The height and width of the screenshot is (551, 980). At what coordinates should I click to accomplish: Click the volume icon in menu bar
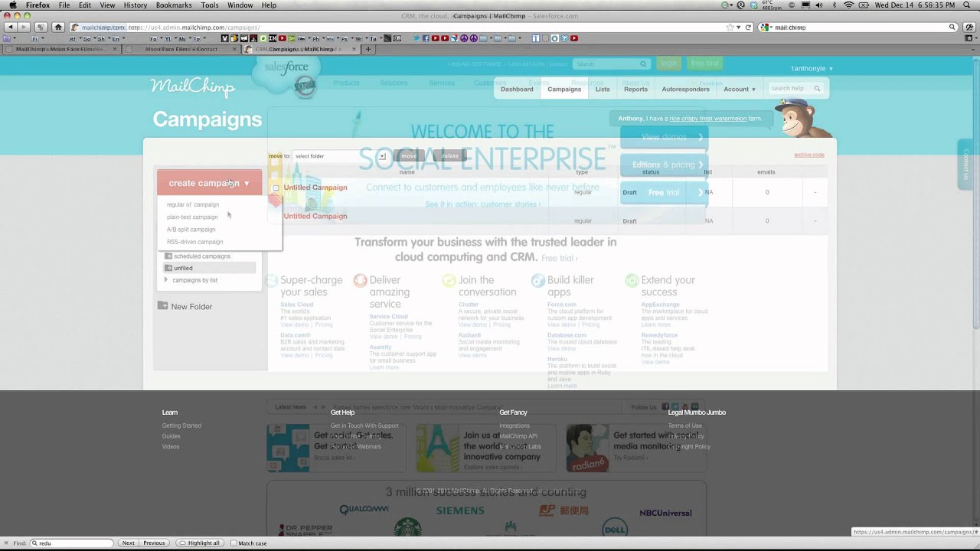pyautogui.click(x=820, y=5)
